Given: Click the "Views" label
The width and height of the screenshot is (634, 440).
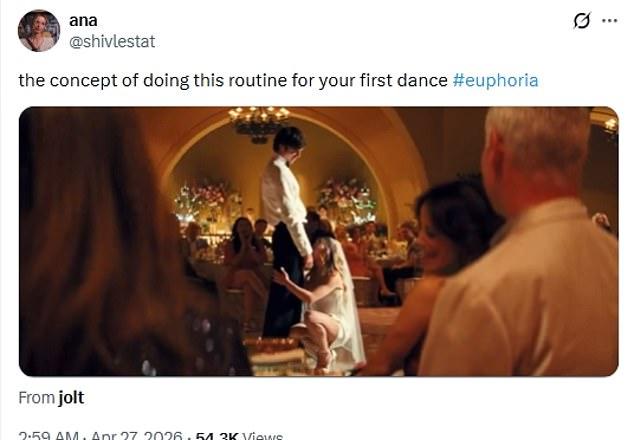Looking at the screenshot, I should (262, 436).
